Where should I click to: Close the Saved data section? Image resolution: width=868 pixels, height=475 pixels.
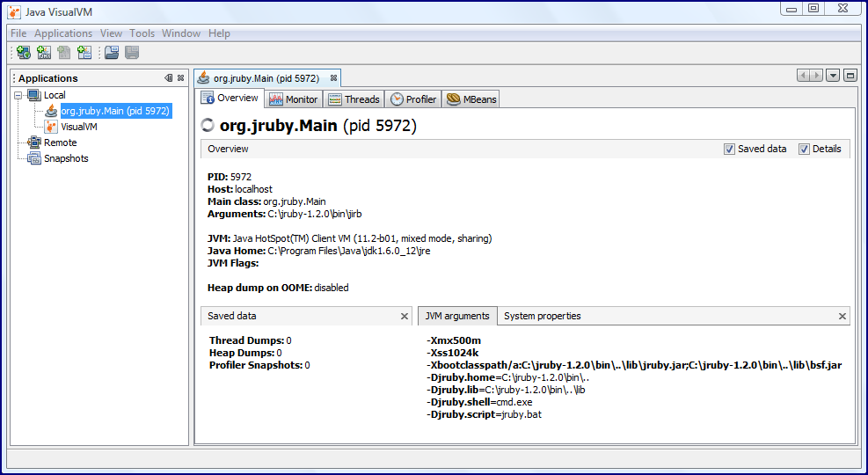[x=405, y=316]
